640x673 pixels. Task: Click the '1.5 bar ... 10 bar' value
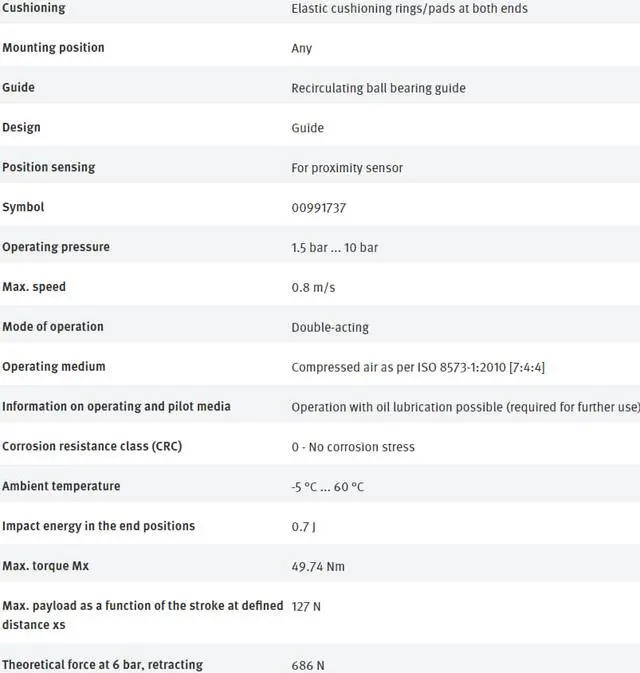point(334,248)
